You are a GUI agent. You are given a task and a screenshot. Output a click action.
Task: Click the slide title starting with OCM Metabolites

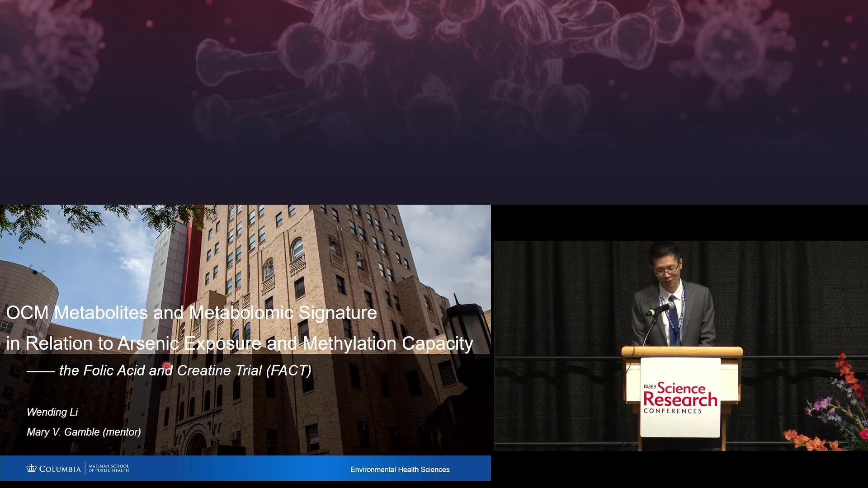191,313
